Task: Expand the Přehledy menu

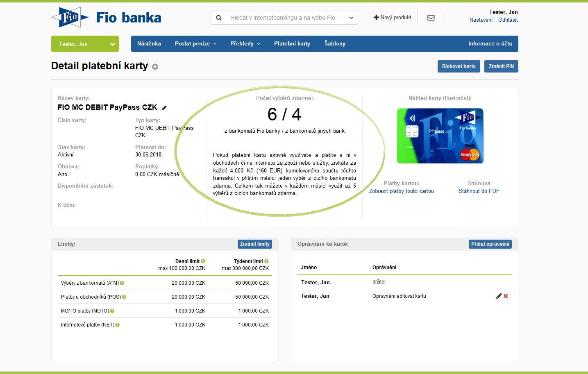Action: point(245,44)
